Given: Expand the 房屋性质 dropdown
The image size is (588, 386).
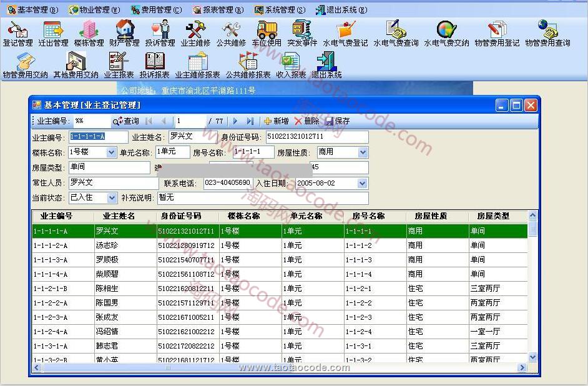Looking at the screenshot, I should (x=363, y=152).
